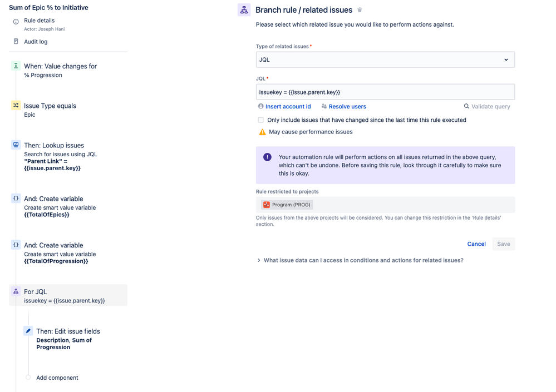Click into the JQL query input field

[x=386, y=92]
